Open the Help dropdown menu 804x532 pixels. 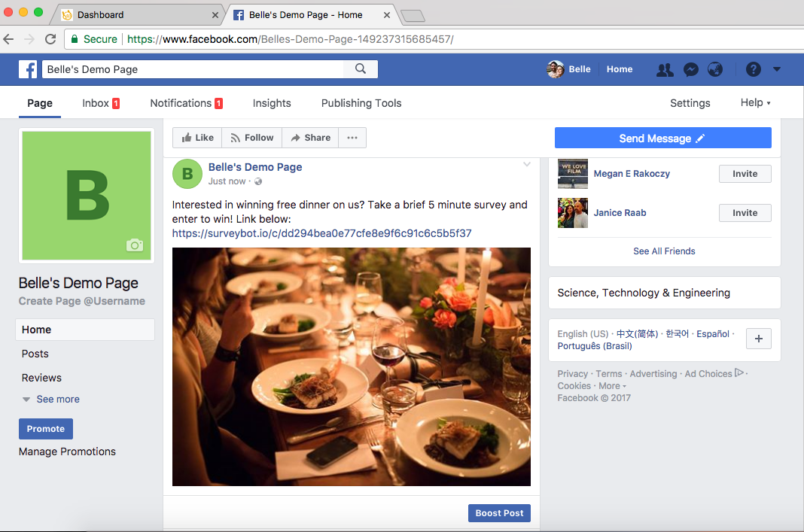[755, 103]
